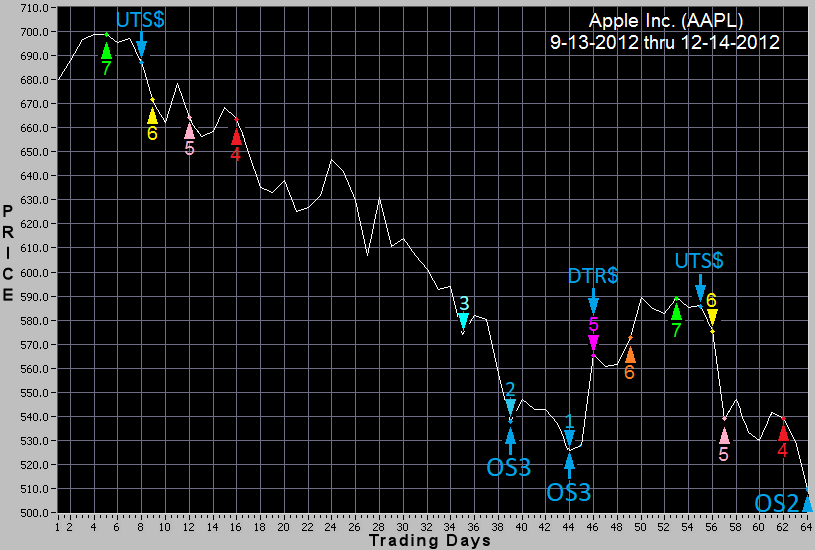This screenshot has height=550, width=815.
Task: Click the date range 9-13-2012 thru 12-14-2012
Action: coord(665,42)
